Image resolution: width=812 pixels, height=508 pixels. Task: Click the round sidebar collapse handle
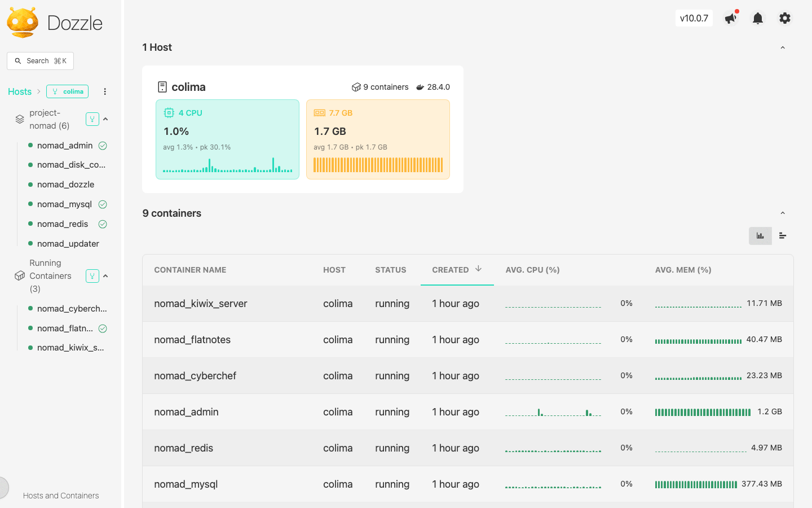pyautogui.click(x=3, y=488)
